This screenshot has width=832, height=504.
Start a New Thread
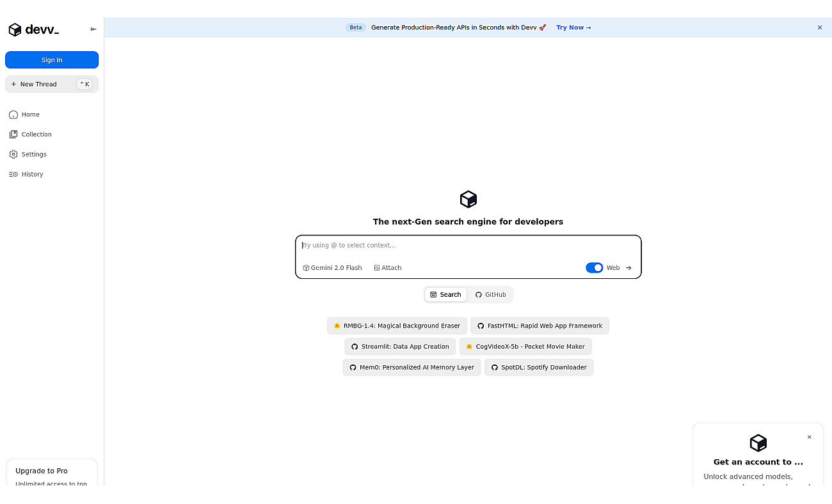click(x=52, y=84)
